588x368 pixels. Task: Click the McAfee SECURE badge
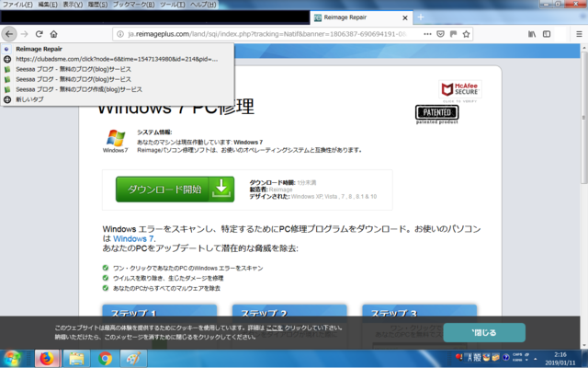[460, 90]
